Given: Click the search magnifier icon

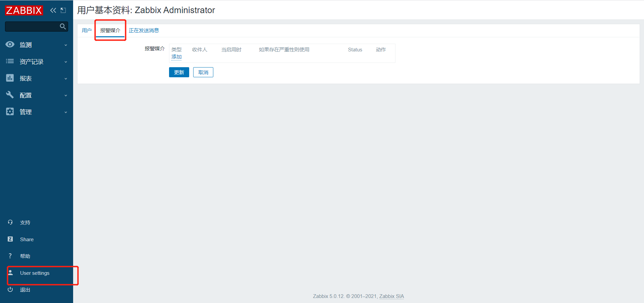Looking at the screenshot, I should point(63,26).
